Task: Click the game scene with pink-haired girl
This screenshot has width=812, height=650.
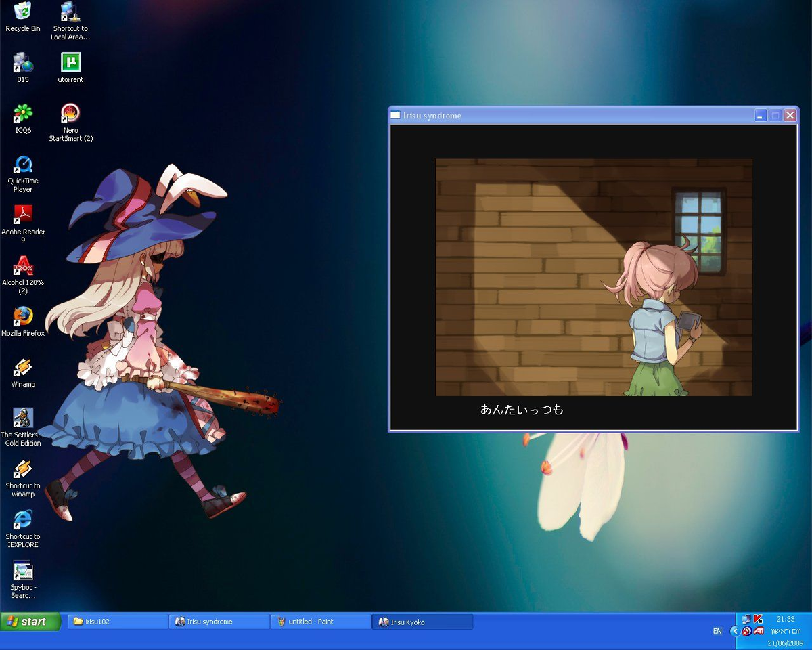Action: [x=594, y=278]
